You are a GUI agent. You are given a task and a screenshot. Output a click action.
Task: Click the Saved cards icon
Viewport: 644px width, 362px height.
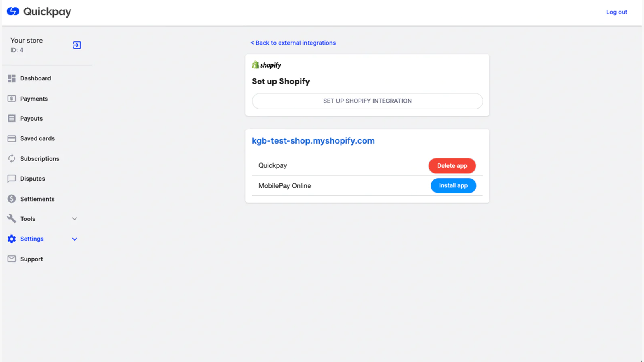[12, 138]
